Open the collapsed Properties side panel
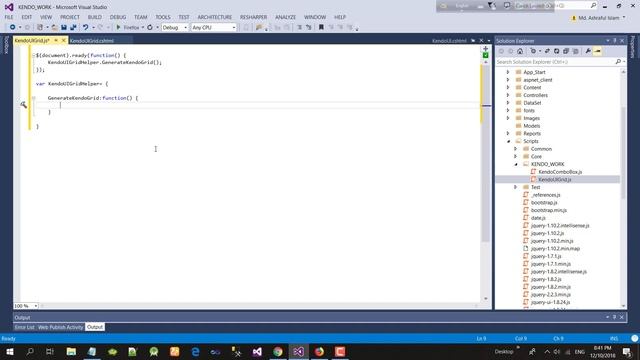This screenshot has height=360, width=640. tap(633, 47)
